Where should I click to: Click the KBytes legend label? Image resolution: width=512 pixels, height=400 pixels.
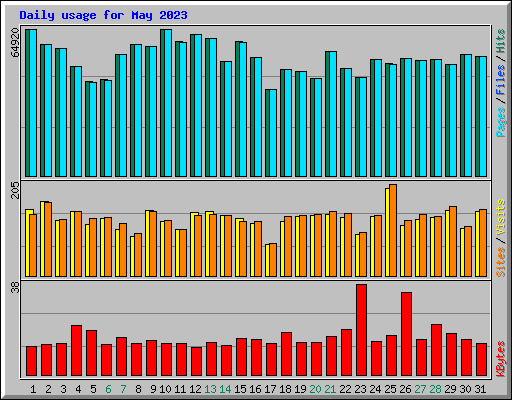[501, 359]
